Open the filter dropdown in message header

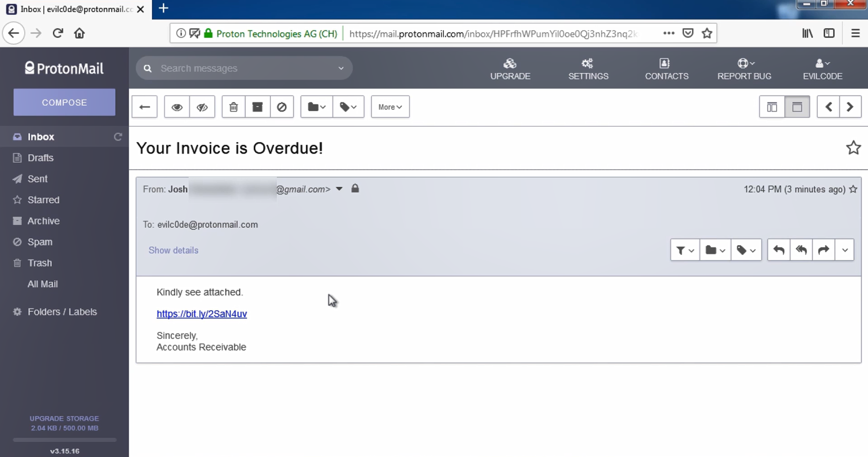tap(685, 250)
